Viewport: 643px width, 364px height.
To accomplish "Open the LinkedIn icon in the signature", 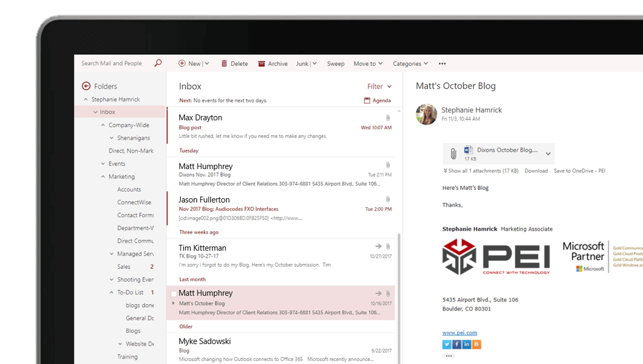I will 466,344.
